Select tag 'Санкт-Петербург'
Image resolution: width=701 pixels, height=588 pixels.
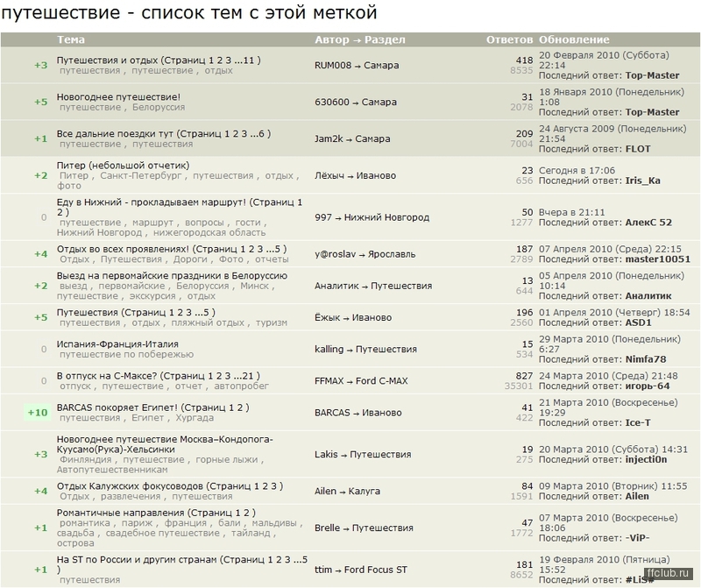pyautogui.click(x=140, y=176)
